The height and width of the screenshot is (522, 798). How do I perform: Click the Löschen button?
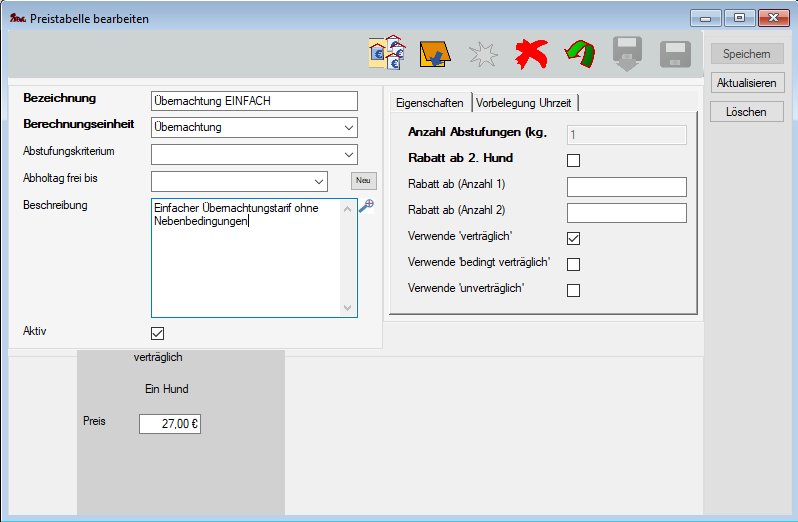tap(748, 111)
